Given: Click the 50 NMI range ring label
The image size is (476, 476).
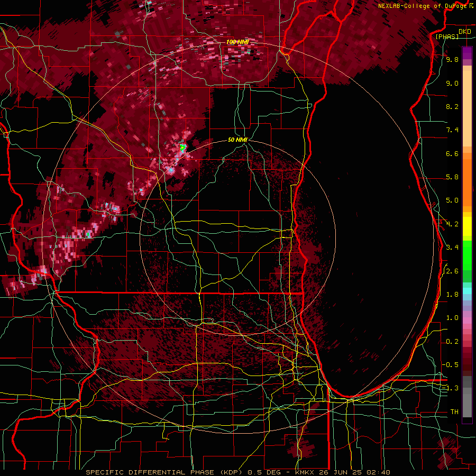Looking at the screenshot, I should coord(237,140).
